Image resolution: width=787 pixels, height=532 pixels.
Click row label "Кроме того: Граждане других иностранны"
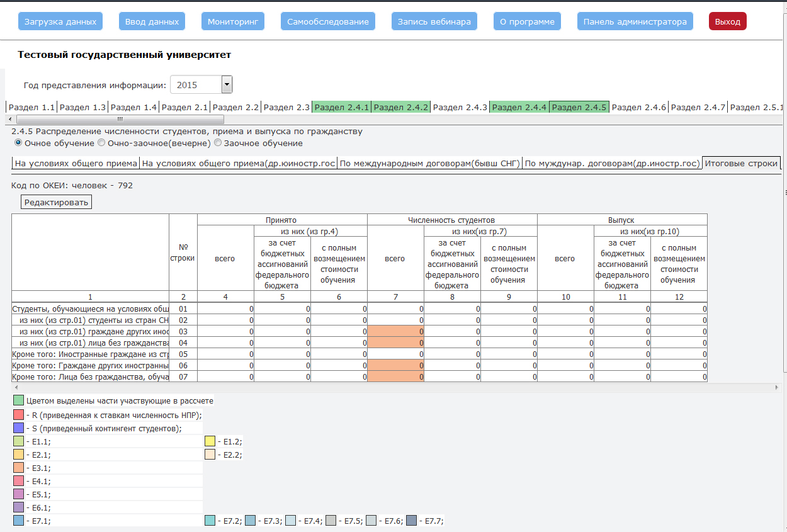91,365
